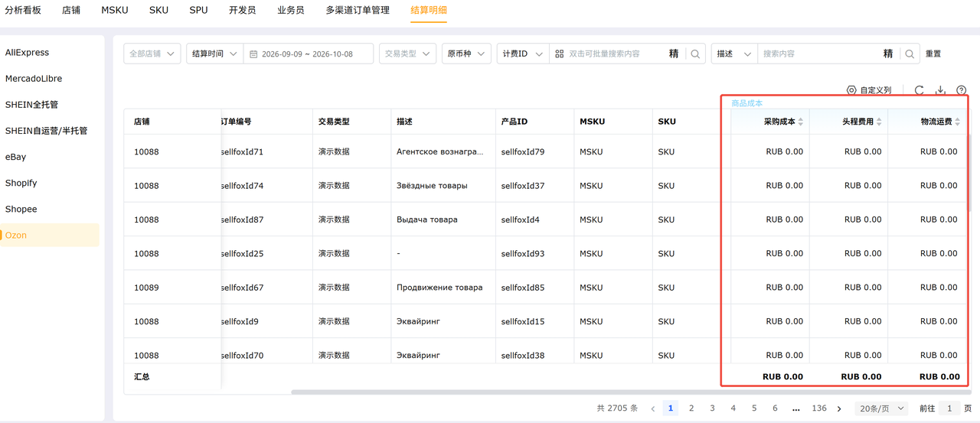The width and height of the screenshot is (980, 423).
Task: Sort by 物流运费 column
Action: 957,122
